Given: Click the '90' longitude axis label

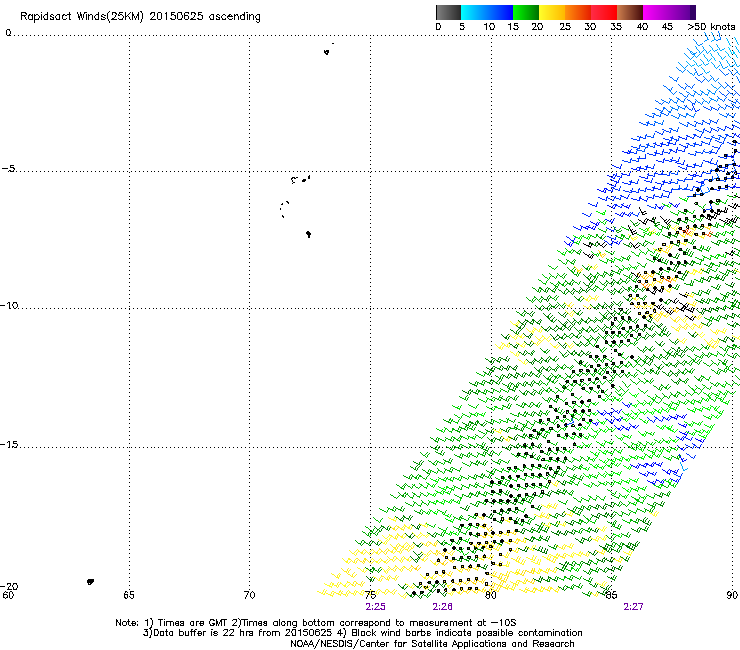Looking at the screenshot, I should pyautogui.click(x=732, y=595).
